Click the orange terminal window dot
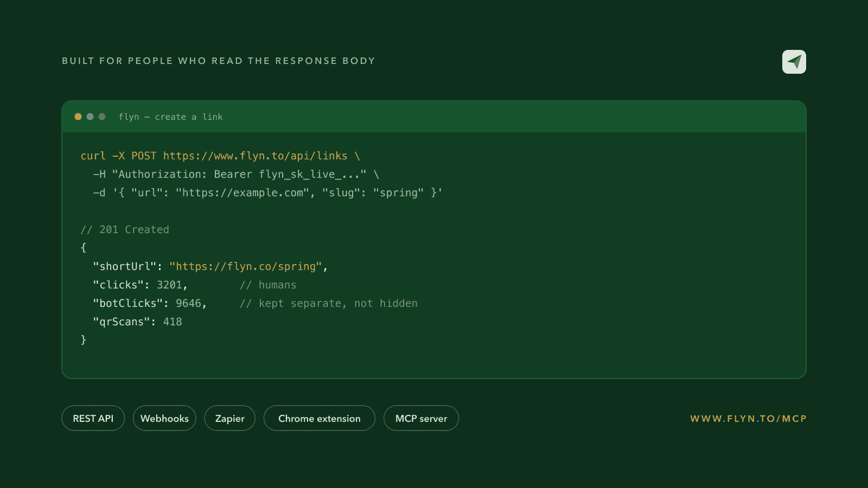This screenshot has height=488, width=868. pos(78,117)
